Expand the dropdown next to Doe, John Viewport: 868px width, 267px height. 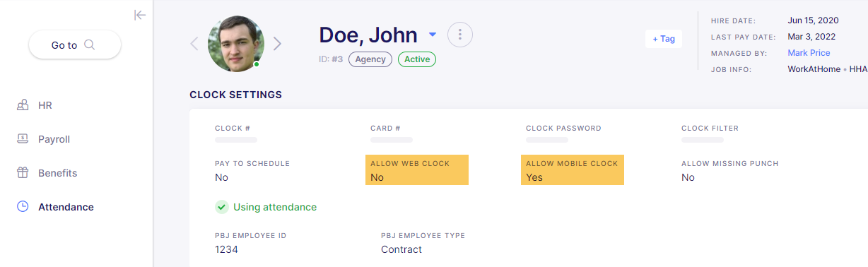[x=433, y=34]
